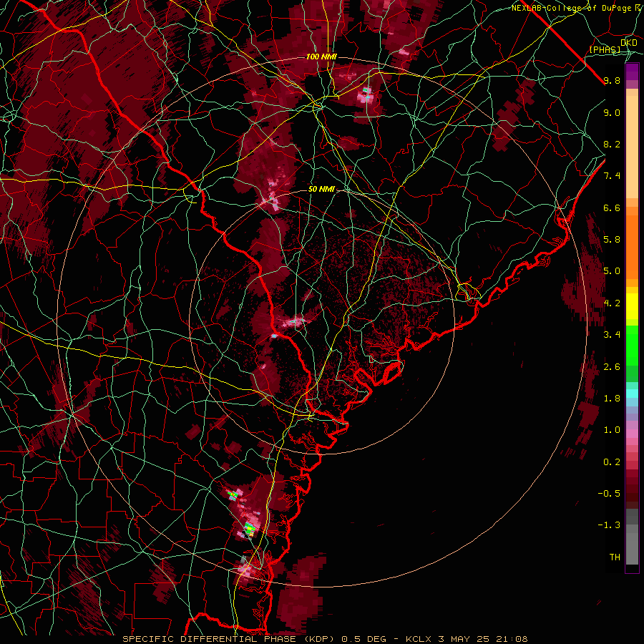Click the TH threshold label on the scale

615,557
